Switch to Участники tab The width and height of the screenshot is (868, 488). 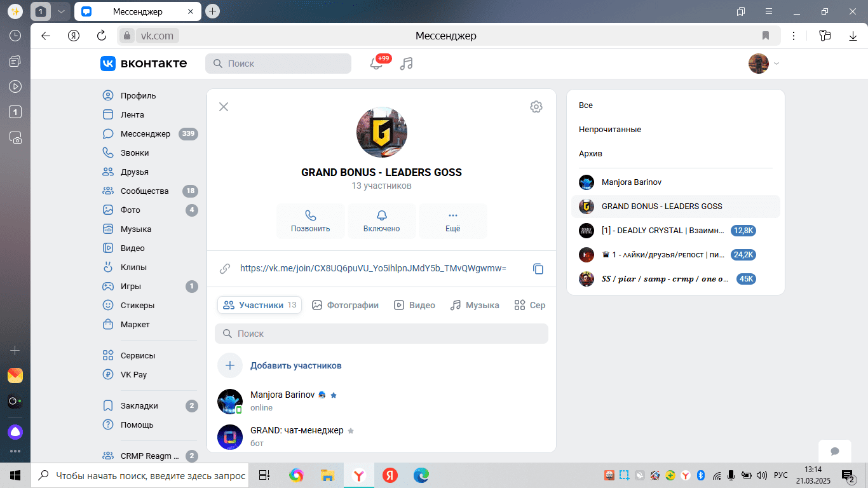(x=260, y=305)
